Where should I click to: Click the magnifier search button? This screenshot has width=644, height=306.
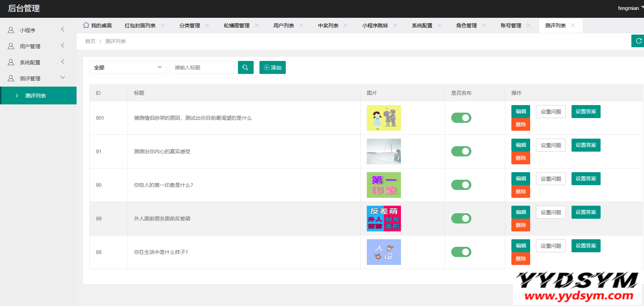[245, 67]
